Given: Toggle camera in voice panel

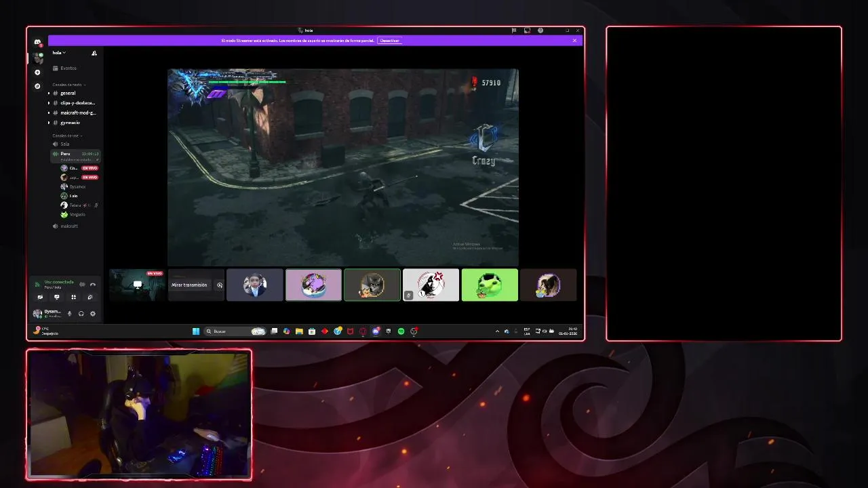Looking at the screenshot, I should [40, 297].
